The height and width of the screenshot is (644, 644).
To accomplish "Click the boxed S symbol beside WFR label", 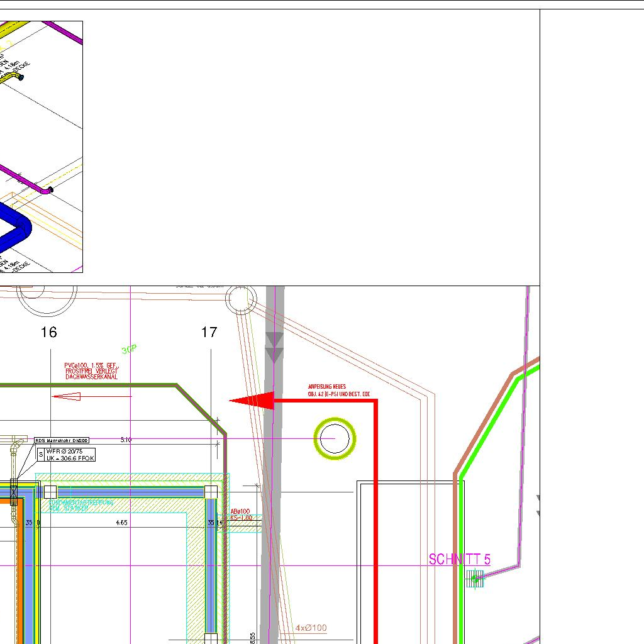I will click(42, 454).
